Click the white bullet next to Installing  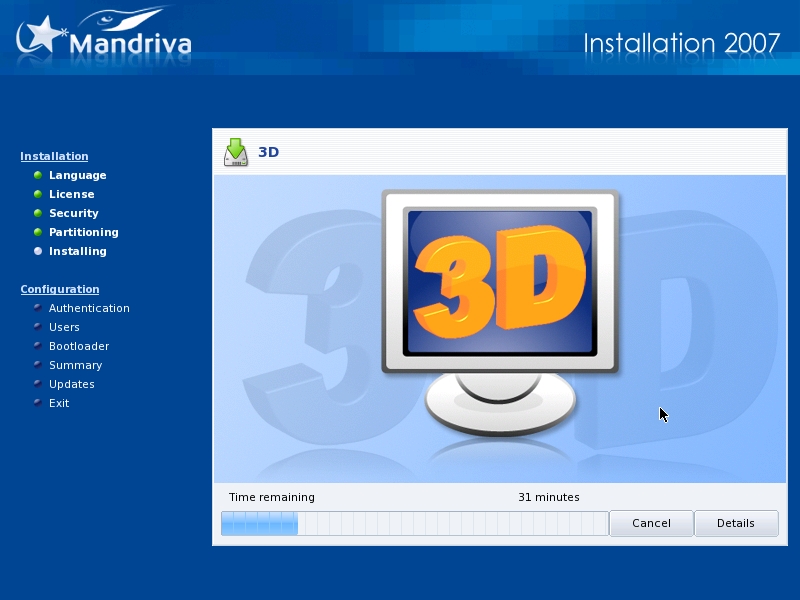coord(38,251)
